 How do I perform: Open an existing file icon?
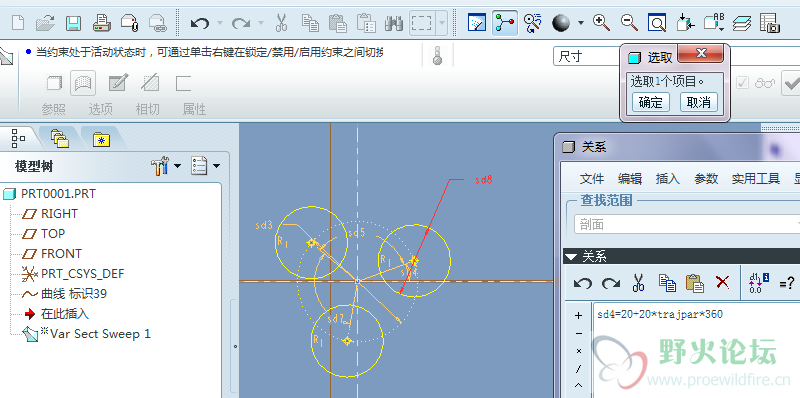tap(45, 23)
